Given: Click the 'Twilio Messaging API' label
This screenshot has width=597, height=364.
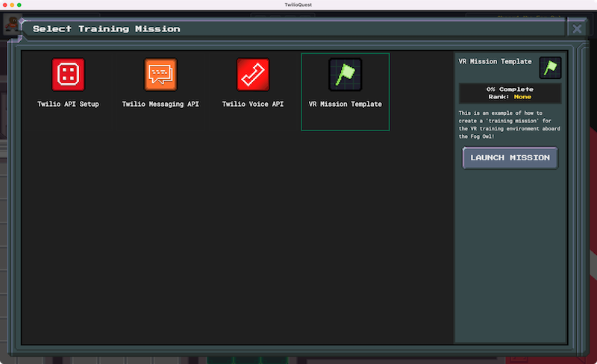Looking at the screenshot, I should pos(160,104).
